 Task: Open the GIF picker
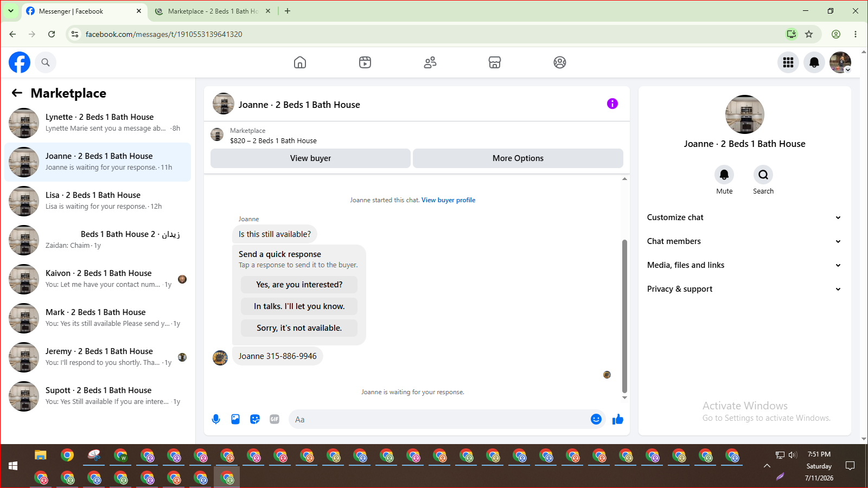pyautogui.click(x=275, y=419)
